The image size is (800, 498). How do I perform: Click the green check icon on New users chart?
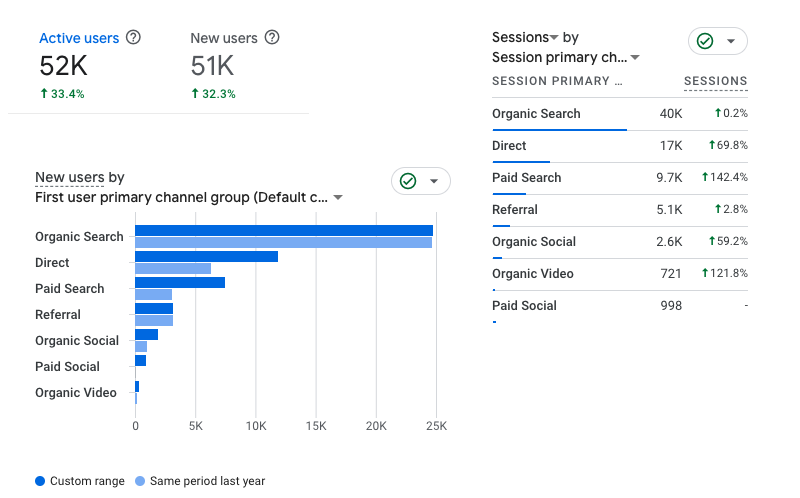[x=408, y=181]
